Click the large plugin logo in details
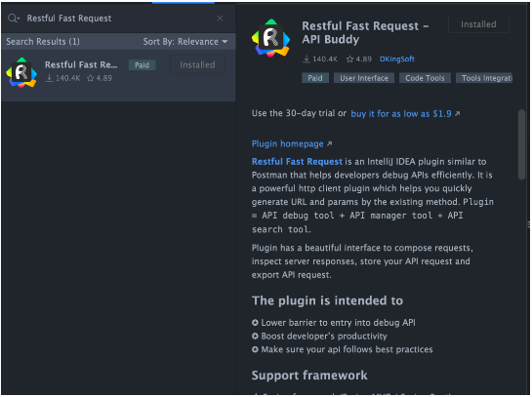 pos(270,38)
